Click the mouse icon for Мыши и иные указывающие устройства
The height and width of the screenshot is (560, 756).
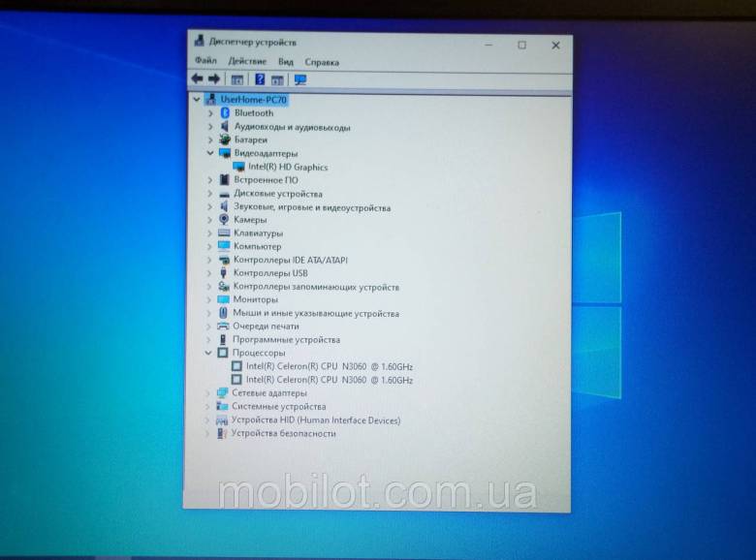click(x=223, y=313)
